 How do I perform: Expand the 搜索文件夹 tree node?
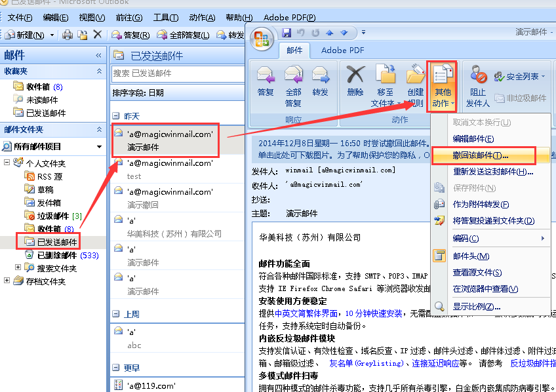pos(18,268)
